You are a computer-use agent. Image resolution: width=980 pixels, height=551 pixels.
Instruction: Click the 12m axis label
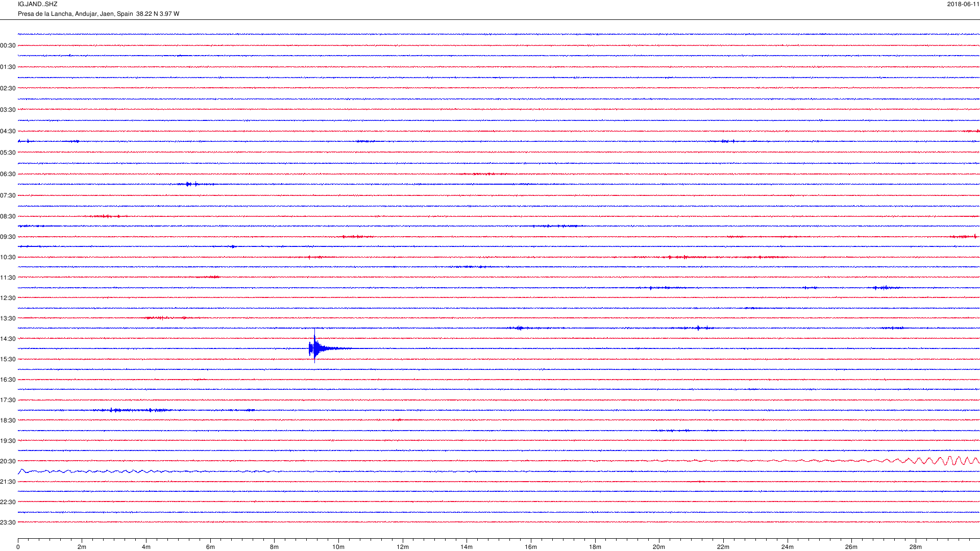coord(403,547)
